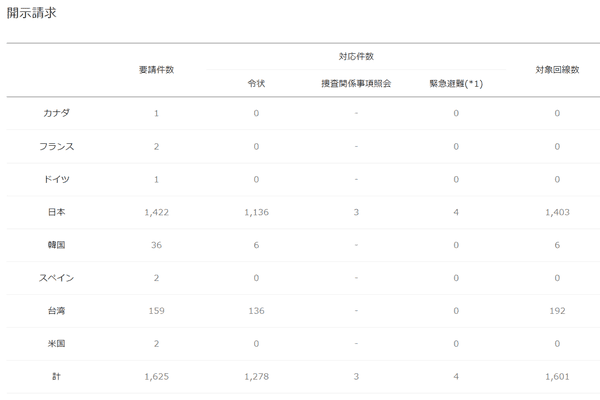Viewport: 600px width, 400px height.
Task: Click the 開示請求 heading
Action: click(31, 13)
